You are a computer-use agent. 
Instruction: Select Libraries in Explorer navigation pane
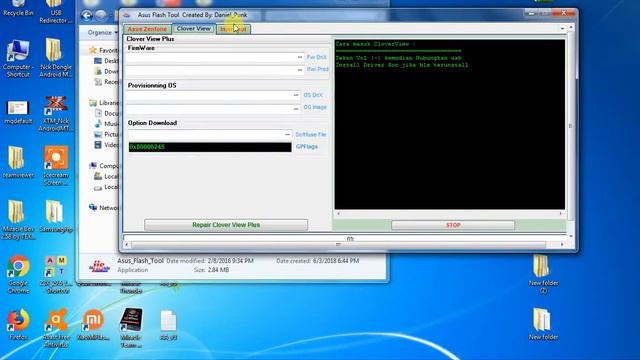pyautogui.click(x=104, y=103)
